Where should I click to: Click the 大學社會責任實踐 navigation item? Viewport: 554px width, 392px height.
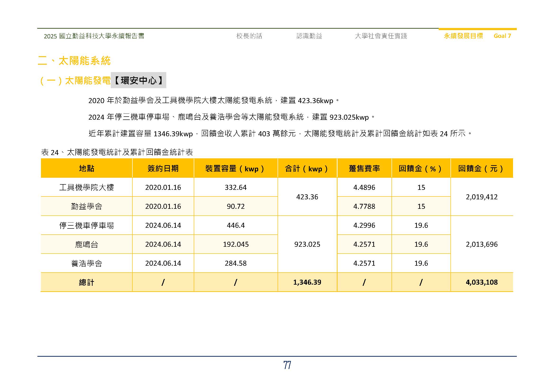[381, 36]
